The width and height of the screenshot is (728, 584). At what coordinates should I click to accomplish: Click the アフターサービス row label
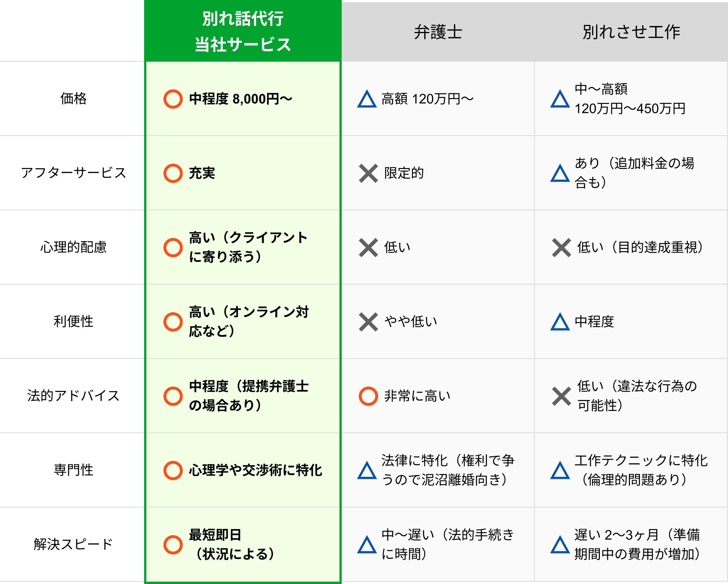(73, 173)
